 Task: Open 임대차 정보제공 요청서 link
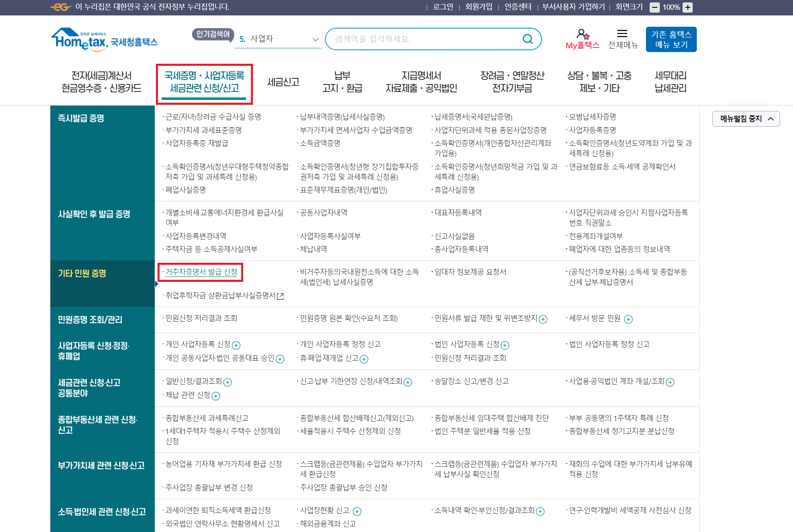point(471,272)
